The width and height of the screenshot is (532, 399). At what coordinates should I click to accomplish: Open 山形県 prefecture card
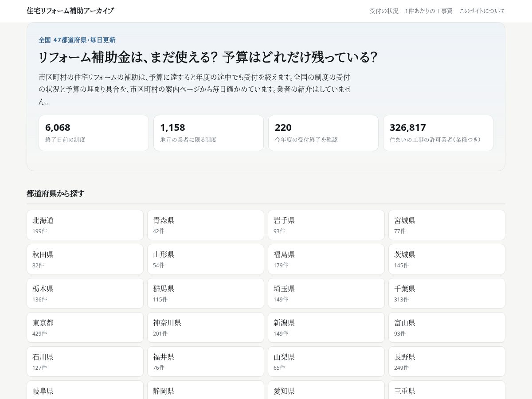click(x=206, y=259)
